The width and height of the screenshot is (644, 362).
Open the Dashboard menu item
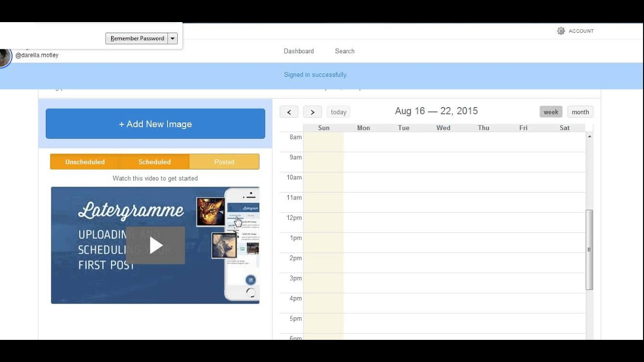[299, 51]
